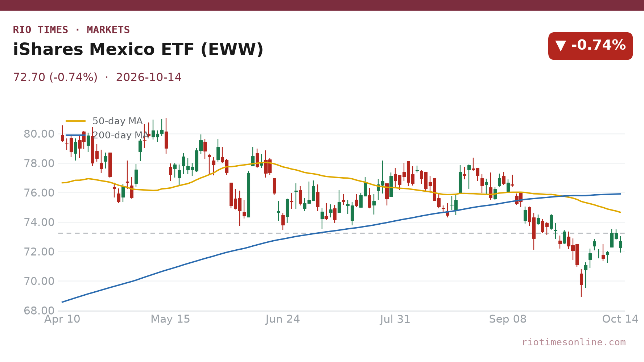Image resolution: width=644 pixels, height=362 pixels.
Task: Click the Apr 10 x-axis label
Action: point(62,319)
